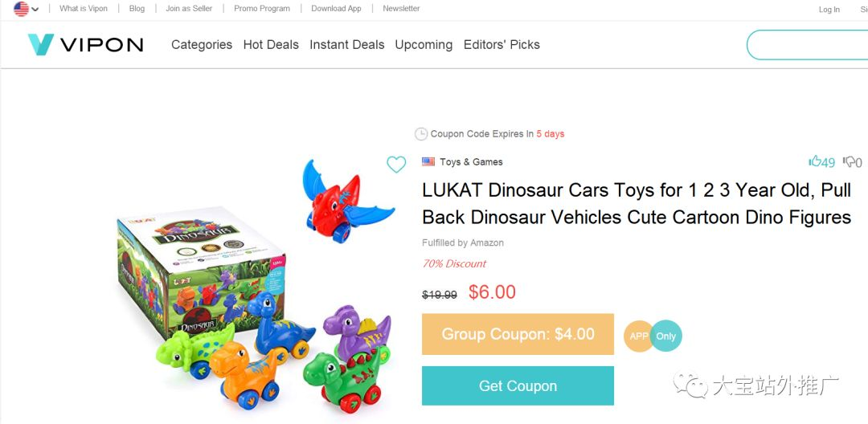
Task: Open Editors' Picks section
Action: point(502,45)
